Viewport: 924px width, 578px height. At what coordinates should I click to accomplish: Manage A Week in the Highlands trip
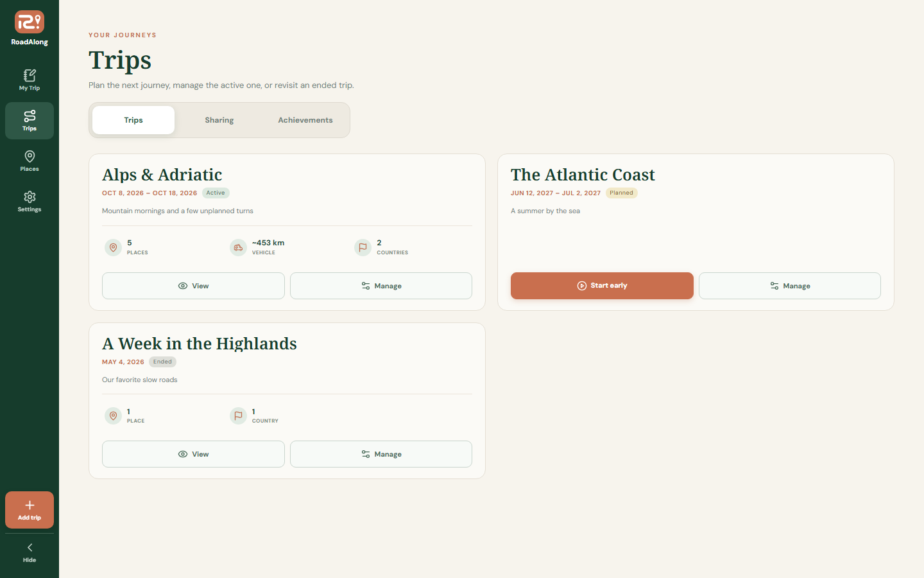click(x=381, y=454)
